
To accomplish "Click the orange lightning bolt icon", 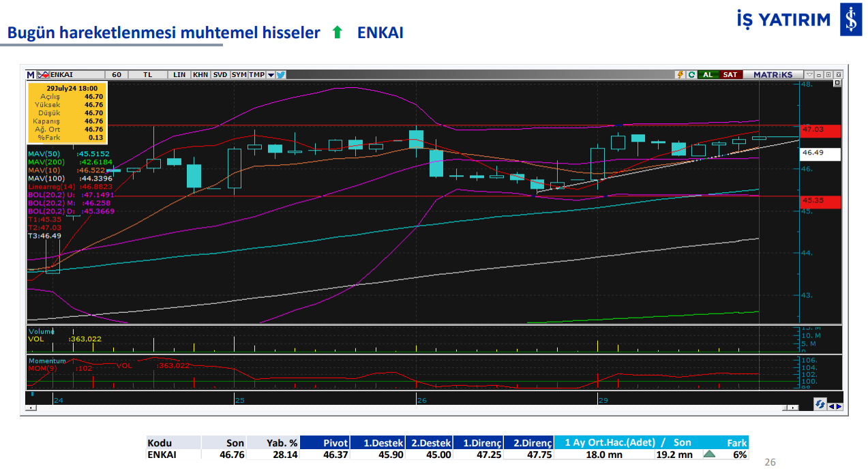I will 680,75.
